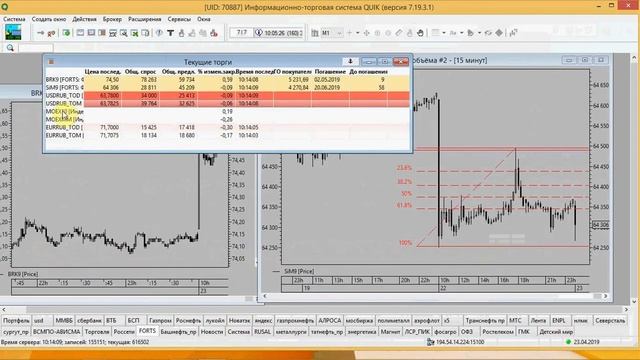This screenshot has width=640, height=360.
Task: Click the 717 number field in toolbar
Action: (241, 33)
